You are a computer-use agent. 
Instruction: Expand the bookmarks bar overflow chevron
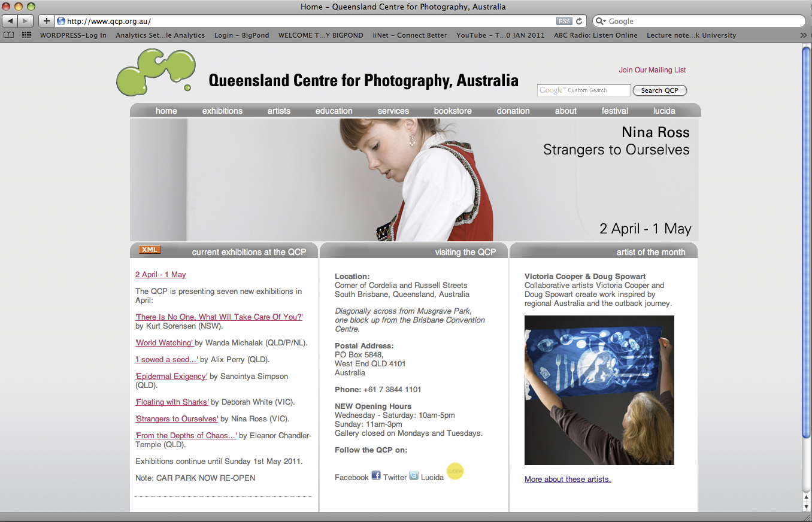click(x=803, y=35)
